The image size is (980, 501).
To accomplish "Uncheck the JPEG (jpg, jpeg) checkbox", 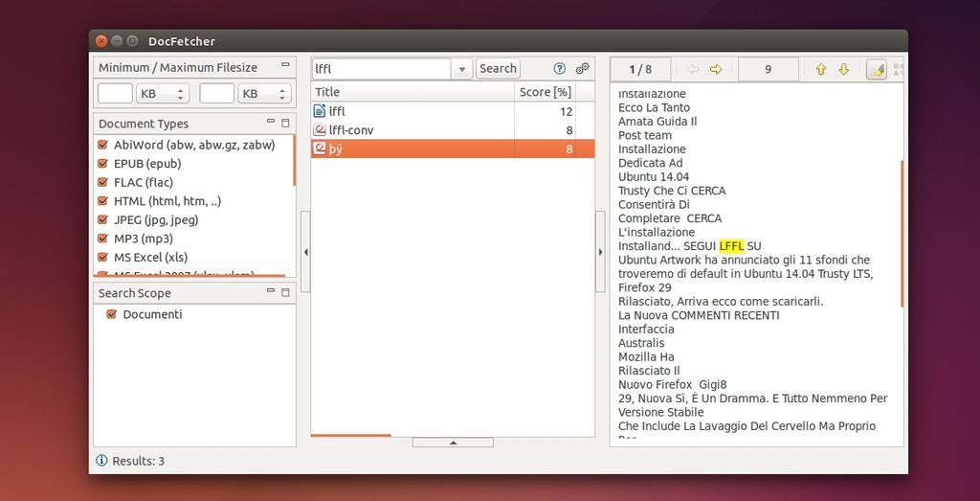I will 103,219.
